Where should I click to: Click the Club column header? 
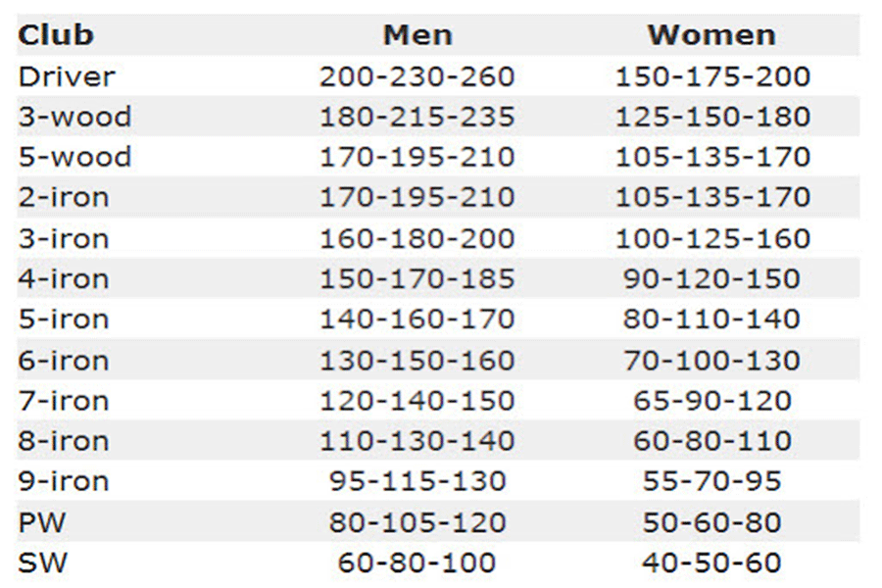56,35
